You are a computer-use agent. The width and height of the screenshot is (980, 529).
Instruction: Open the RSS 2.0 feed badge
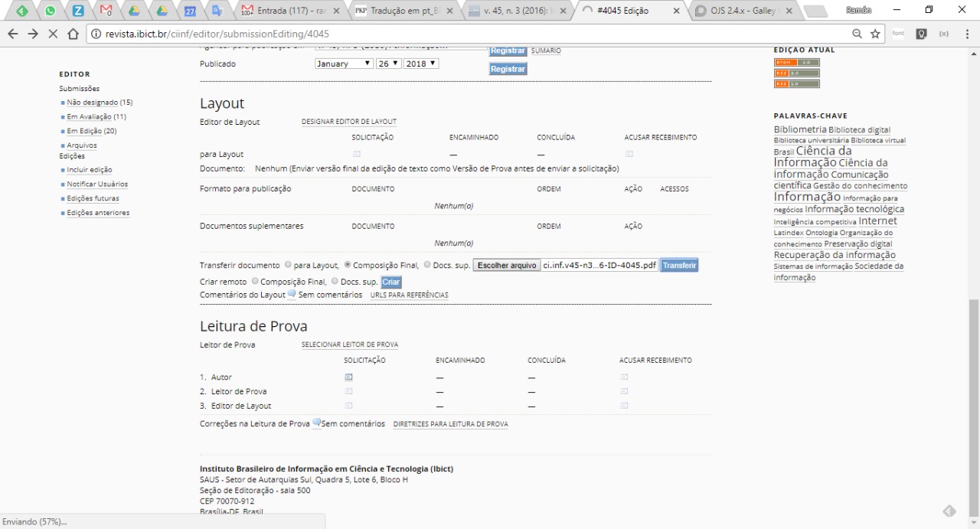[796, 73]
